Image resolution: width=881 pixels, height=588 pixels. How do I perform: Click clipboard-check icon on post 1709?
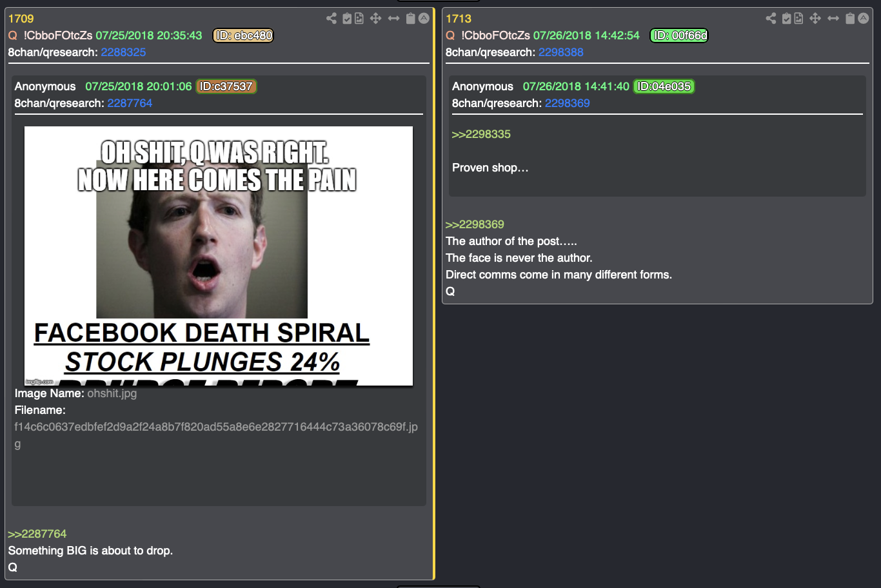click(347, 18)
